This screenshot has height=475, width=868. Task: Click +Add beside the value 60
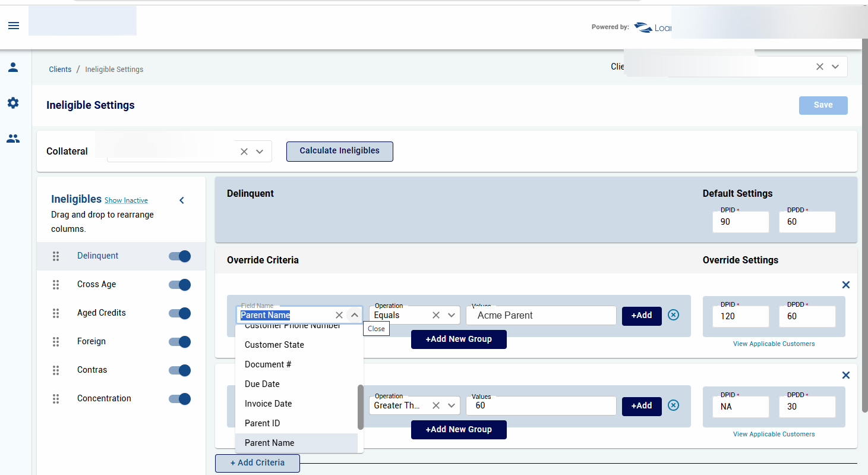click(642, 406)
